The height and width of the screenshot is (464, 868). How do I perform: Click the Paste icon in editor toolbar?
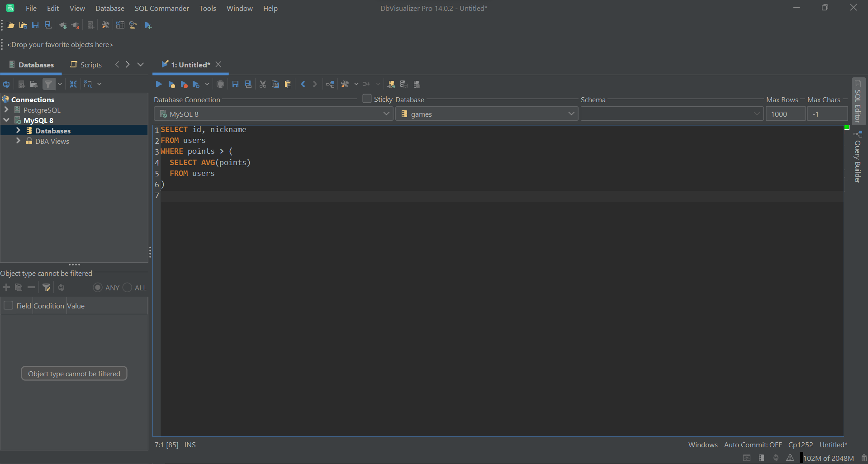click(x=288, y=84)
